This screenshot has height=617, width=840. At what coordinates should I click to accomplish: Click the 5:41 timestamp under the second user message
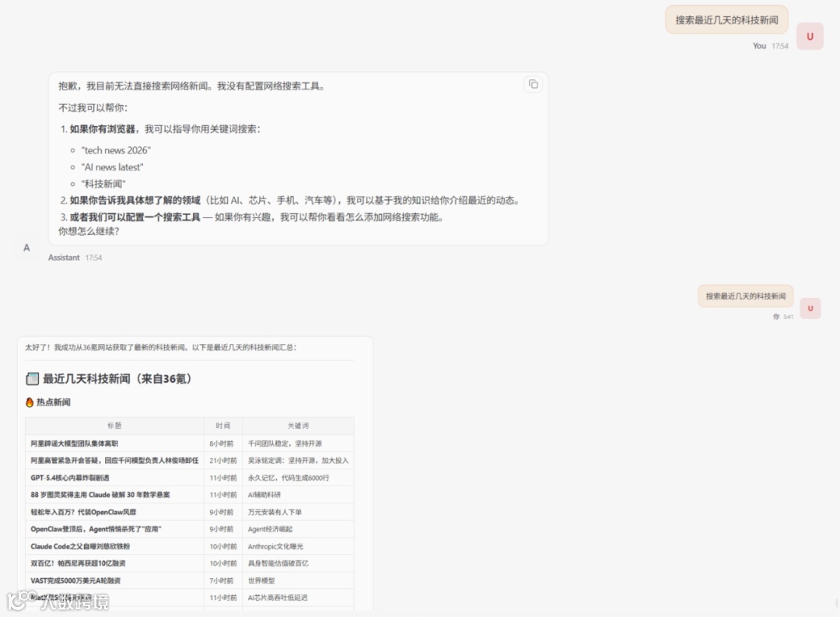point(788,317)
